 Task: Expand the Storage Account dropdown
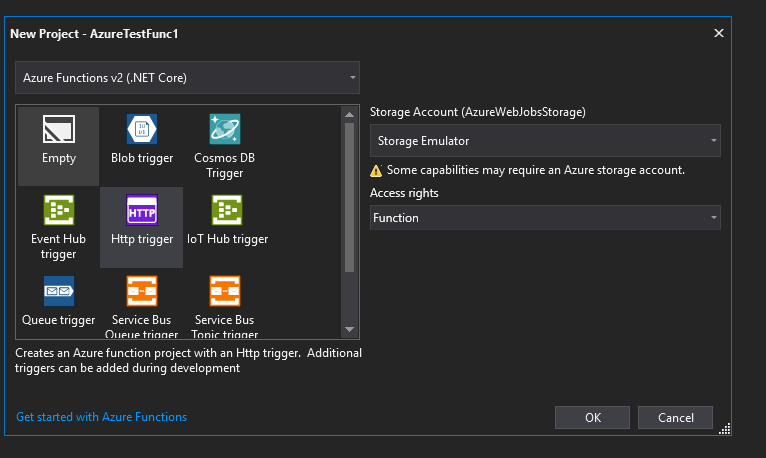545,141
